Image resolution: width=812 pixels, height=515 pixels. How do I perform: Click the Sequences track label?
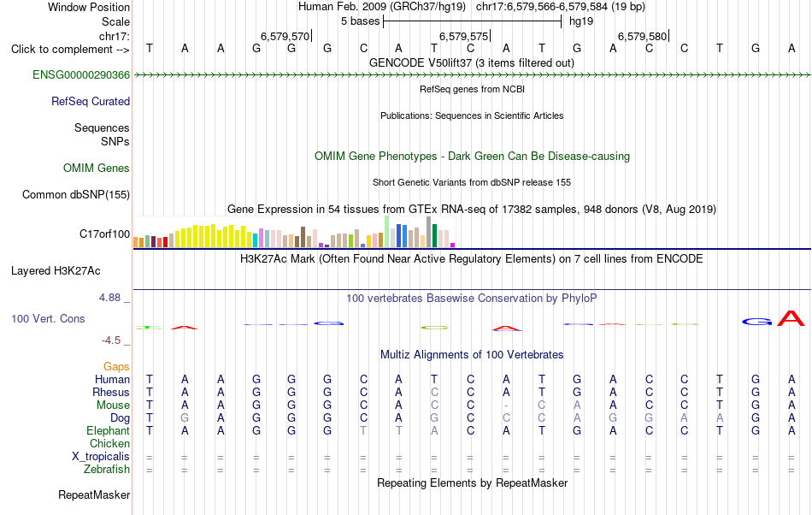102,127
